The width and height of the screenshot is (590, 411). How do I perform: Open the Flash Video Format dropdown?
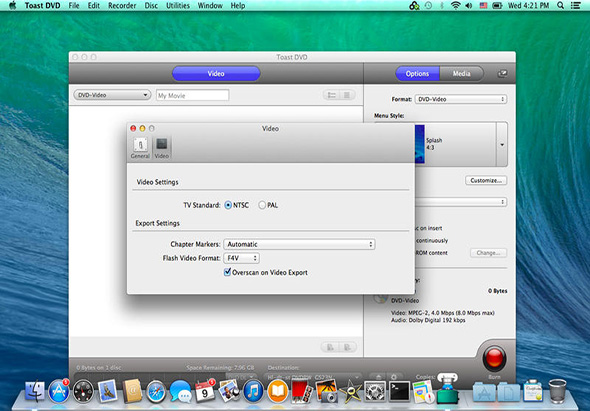[242, 258]
